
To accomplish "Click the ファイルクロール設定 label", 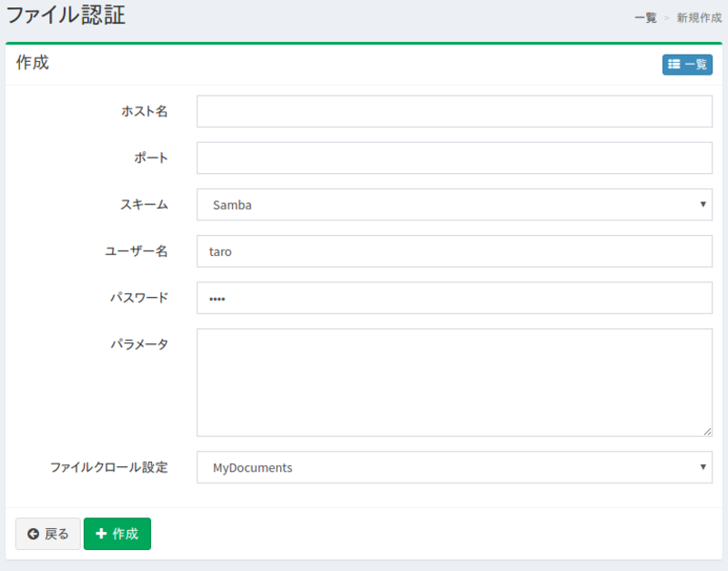I will click(x=108, y=467).
